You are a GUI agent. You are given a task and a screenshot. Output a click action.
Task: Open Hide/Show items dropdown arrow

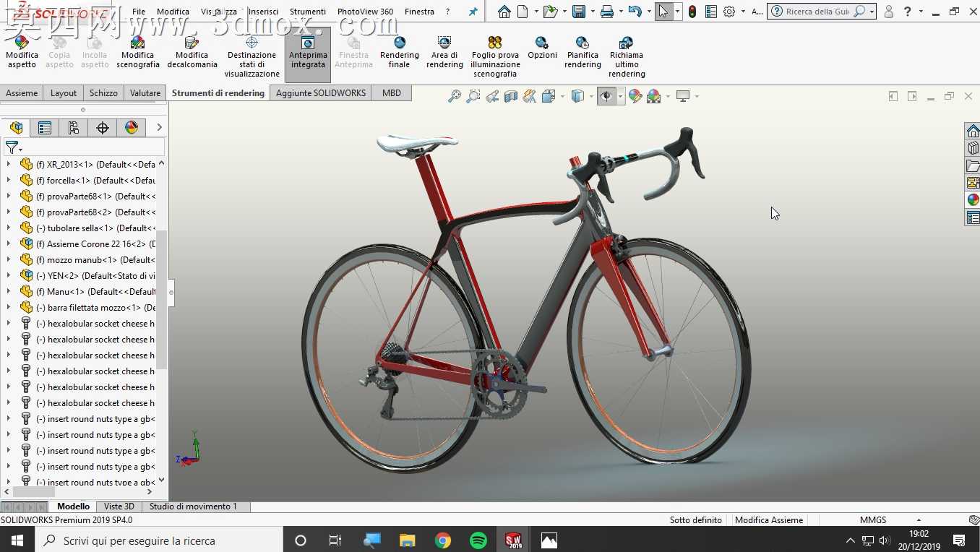click(620, 96)
